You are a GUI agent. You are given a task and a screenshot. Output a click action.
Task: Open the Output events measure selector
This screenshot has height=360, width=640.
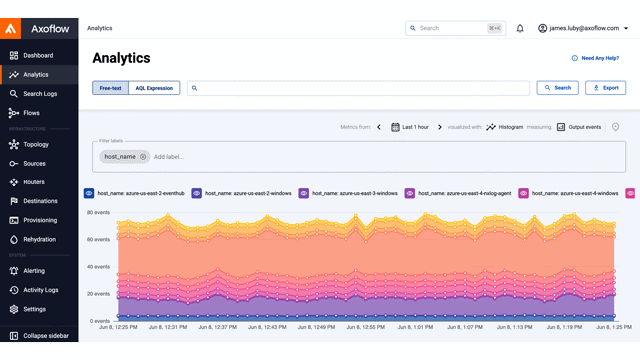coord(579,127)
